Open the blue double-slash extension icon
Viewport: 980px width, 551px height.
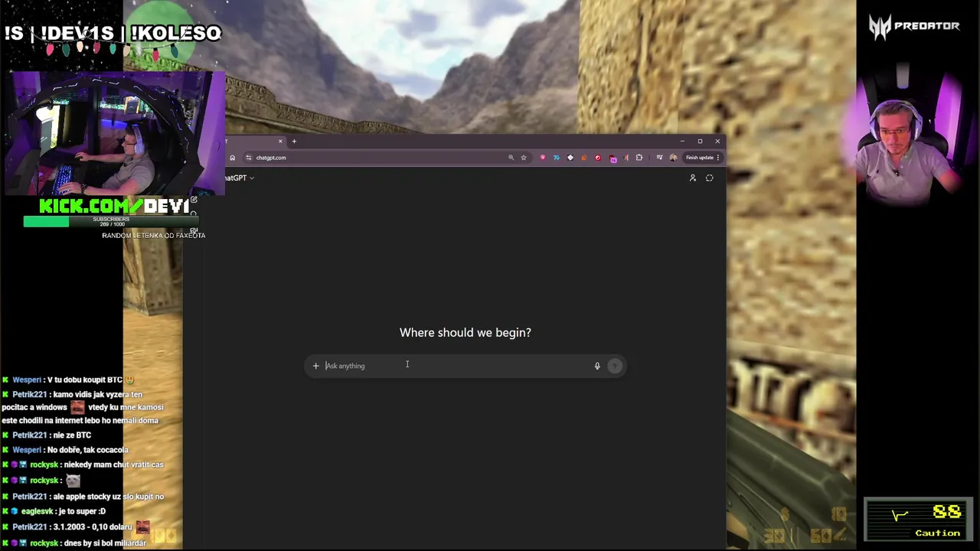tap(557, 158)
